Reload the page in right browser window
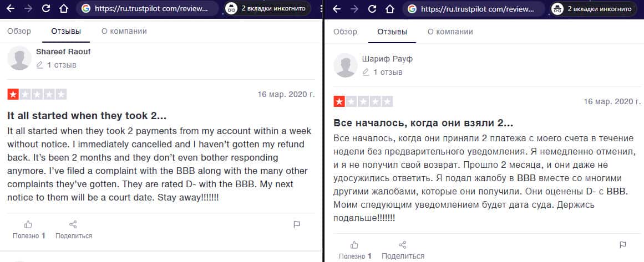This screenshot has height=262, width=644. [372, 9]
